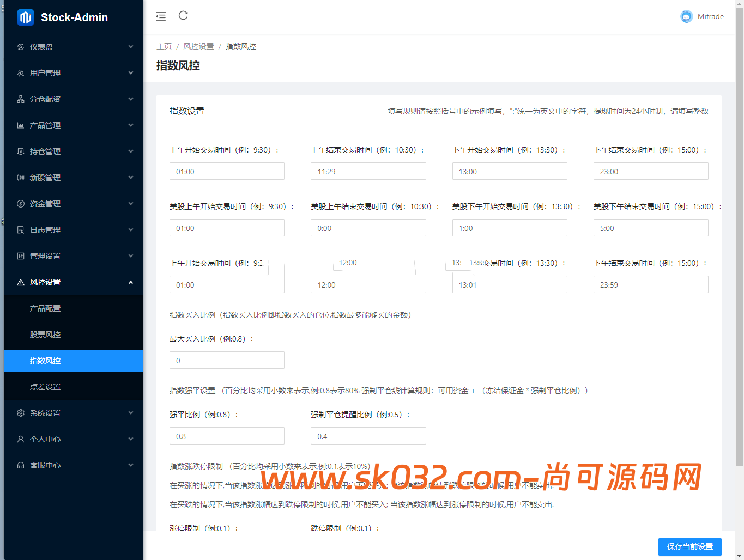Image resolution: width=744 pixels, height=560 pixels.
Task: Select the 用户管理 user management icon
Action: click(x=21, y=72)
